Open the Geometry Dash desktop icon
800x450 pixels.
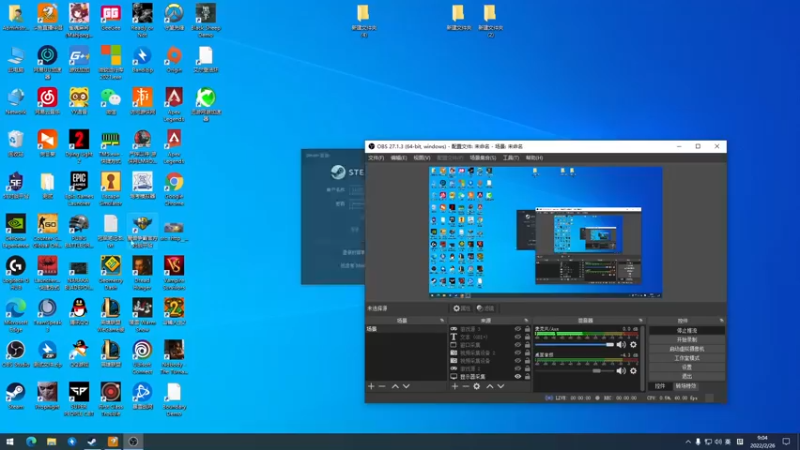pos(111,272)
